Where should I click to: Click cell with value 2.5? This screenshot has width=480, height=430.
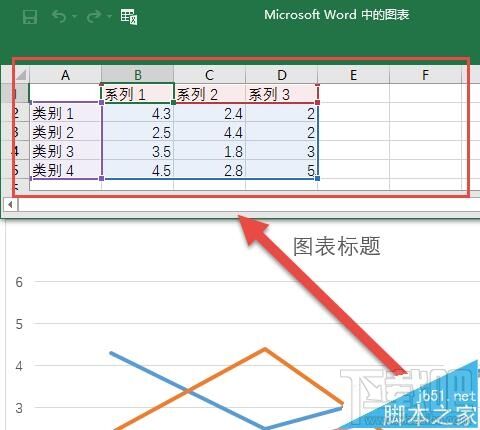click(137, 132)
